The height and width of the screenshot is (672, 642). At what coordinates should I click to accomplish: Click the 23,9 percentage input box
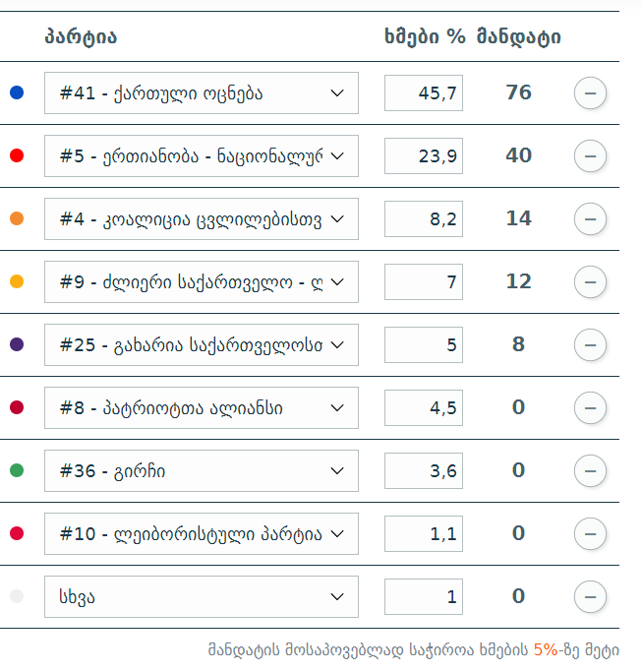(424, 156)
